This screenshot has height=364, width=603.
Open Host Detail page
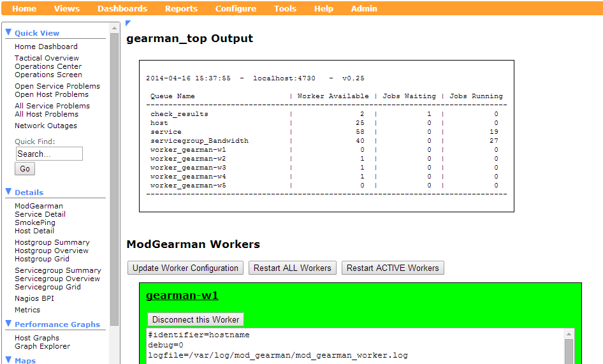[34, 231]
